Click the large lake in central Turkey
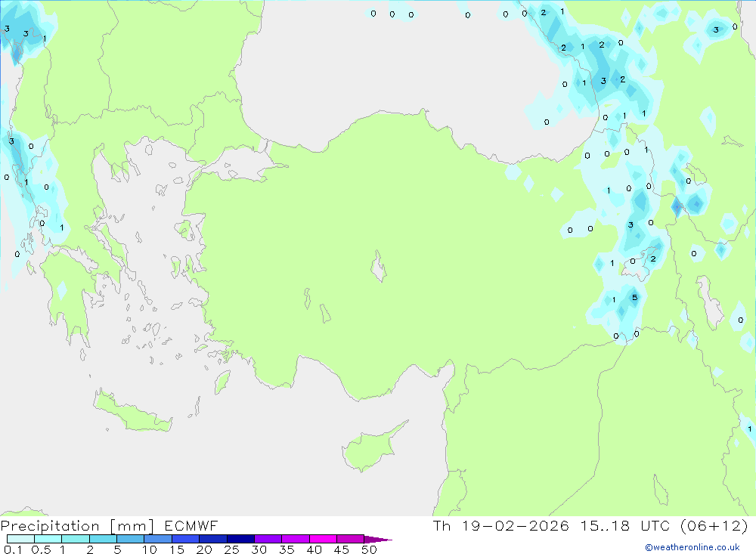Viewport: 756px width, 554px height. (x=378, y=267)
